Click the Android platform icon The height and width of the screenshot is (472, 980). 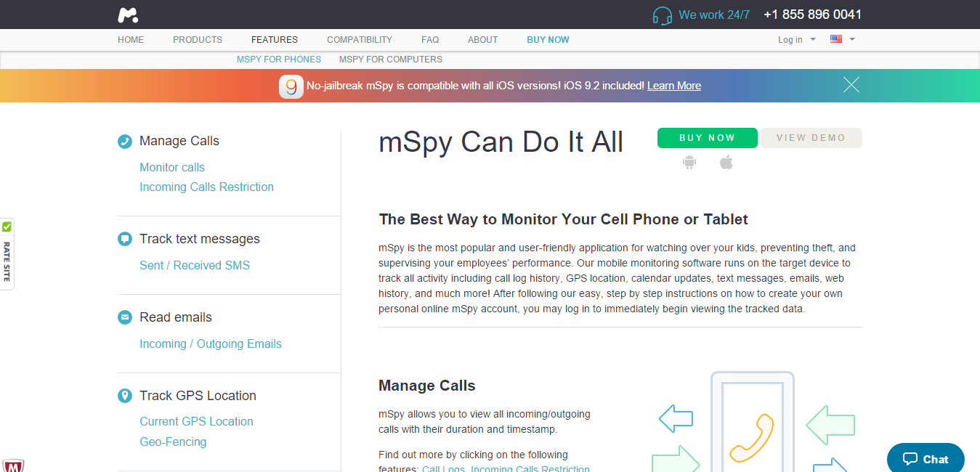(x=689, y=163)
